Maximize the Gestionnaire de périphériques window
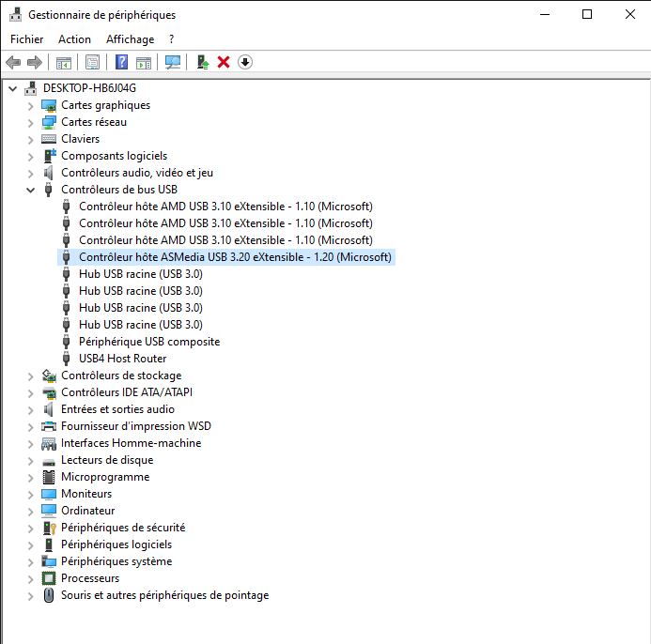The width and height of the screenshot is (651, 644). point(587,14)
